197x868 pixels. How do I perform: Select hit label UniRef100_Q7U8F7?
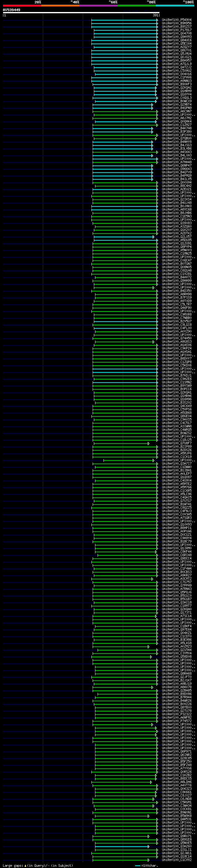[x=177, y=443]
